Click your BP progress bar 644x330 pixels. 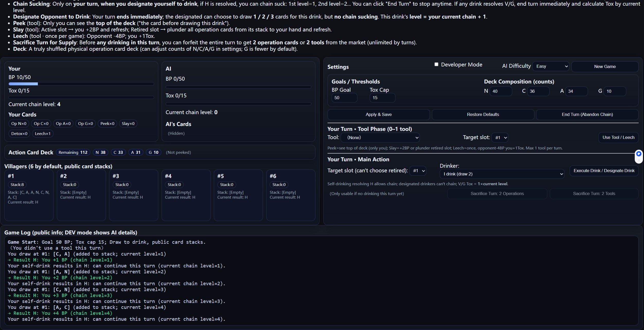[81, 84]
